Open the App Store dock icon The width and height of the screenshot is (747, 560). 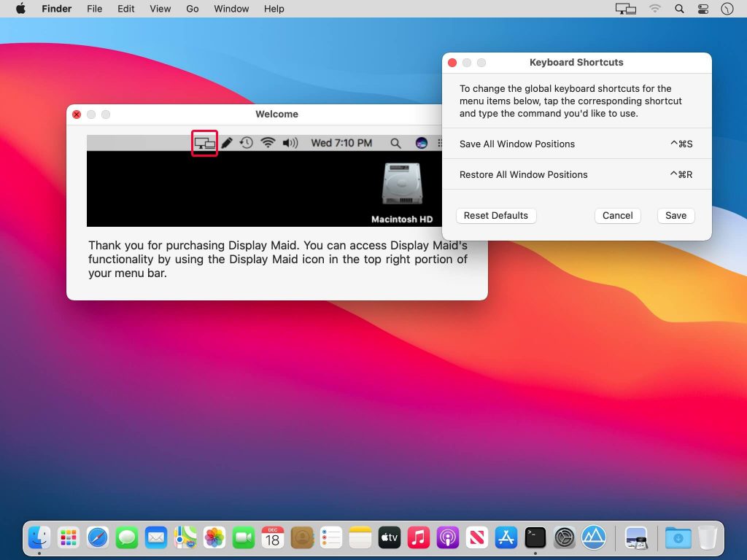tap(506, 538)
